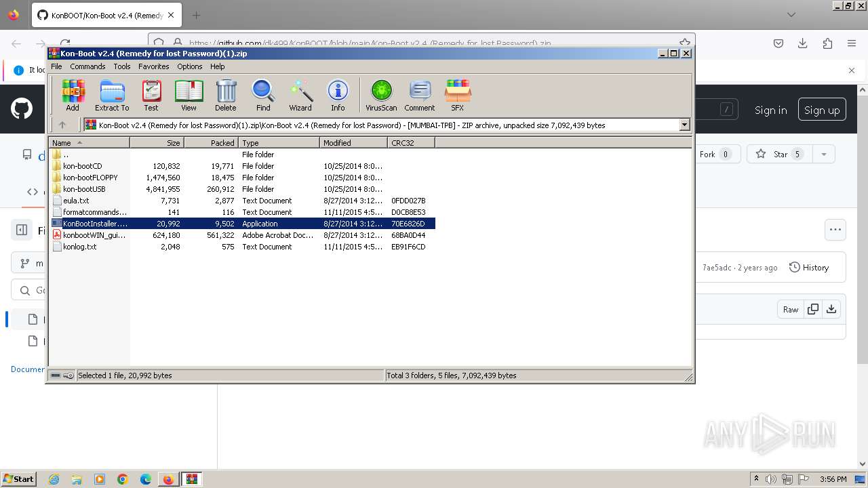This screenshot has height=488, width=868.
Task: Download the raw file icon
Action: 831,309
